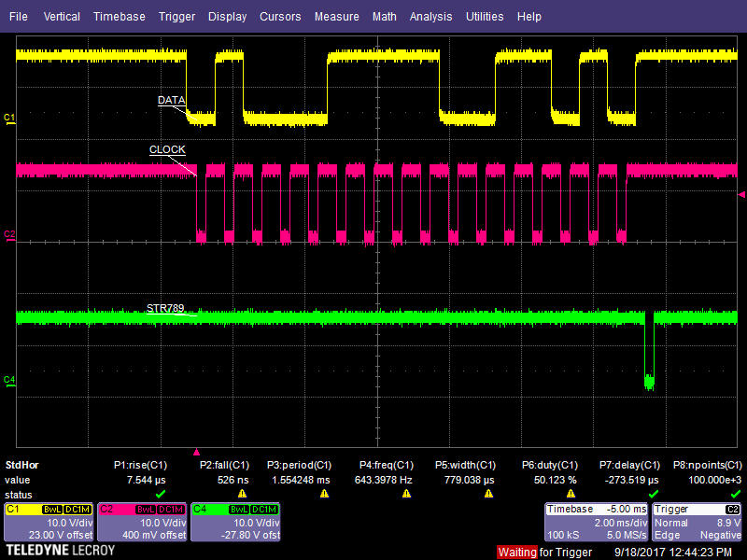
Task: Open the Analysis menu
Action: point(430,17)
